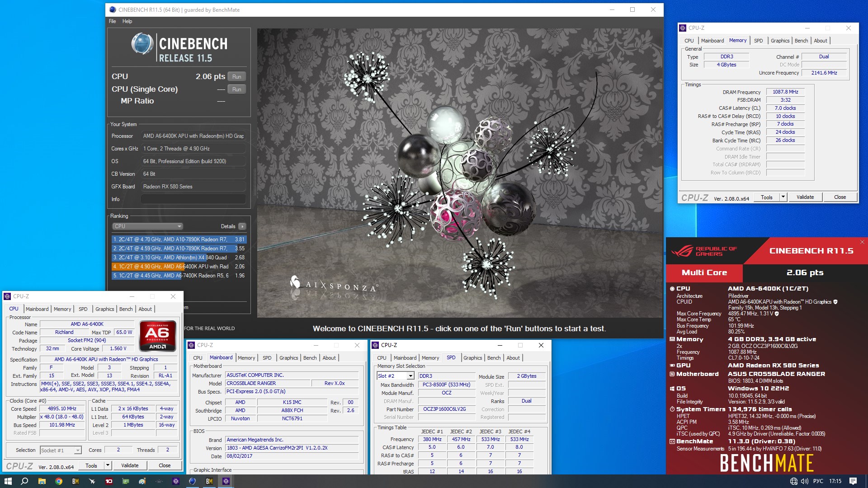Open the Help menu in Cinebench

click(127, 21)
